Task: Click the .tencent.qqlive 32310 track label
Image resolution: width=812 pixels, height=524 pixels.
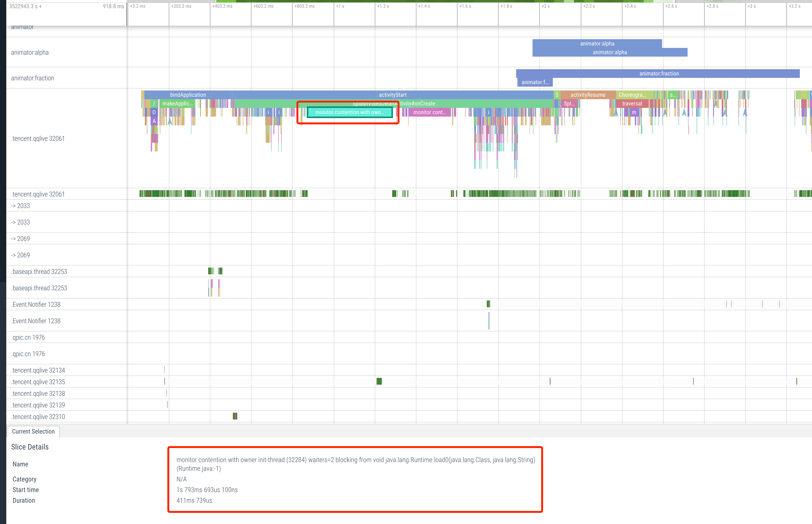Action: [38, 417]
